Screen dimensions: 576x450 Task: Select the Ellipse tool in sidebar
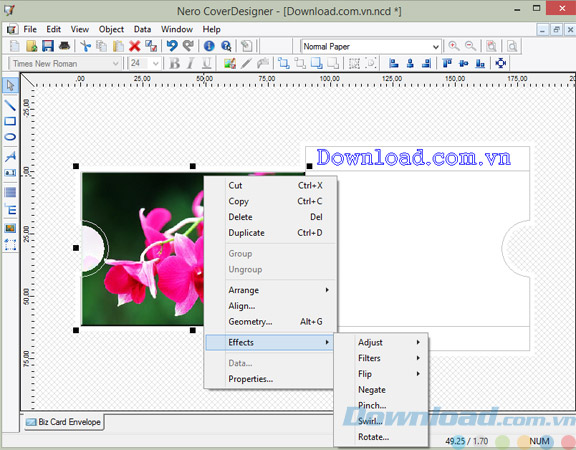click(10, 137)
